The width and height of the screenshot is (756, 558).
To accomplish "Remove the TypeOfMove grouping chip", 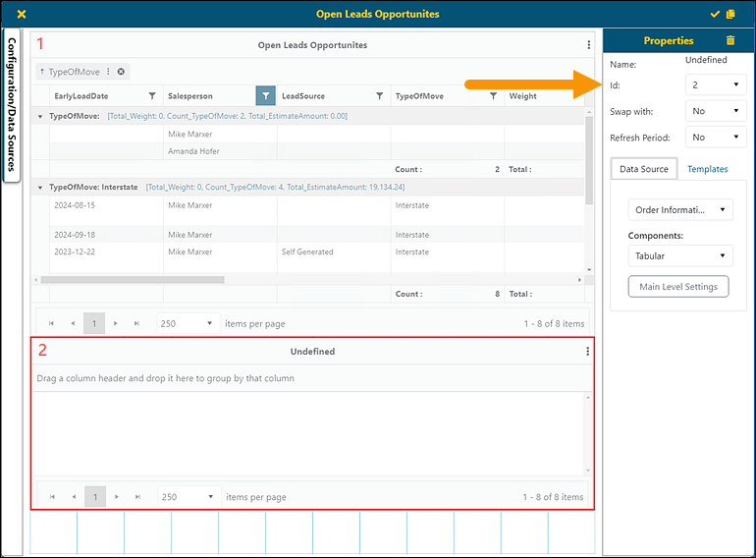I will 121,72.
